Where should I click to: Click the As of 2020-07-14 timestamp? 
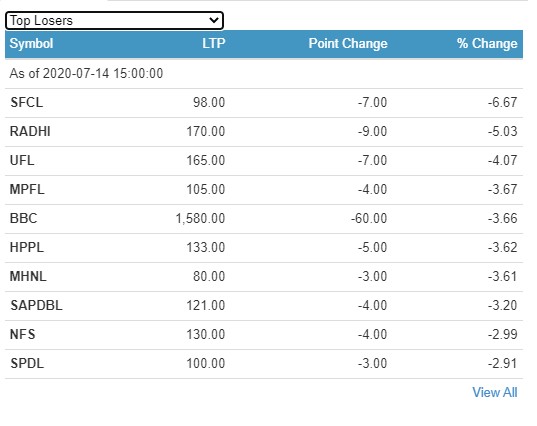point(86,74)
